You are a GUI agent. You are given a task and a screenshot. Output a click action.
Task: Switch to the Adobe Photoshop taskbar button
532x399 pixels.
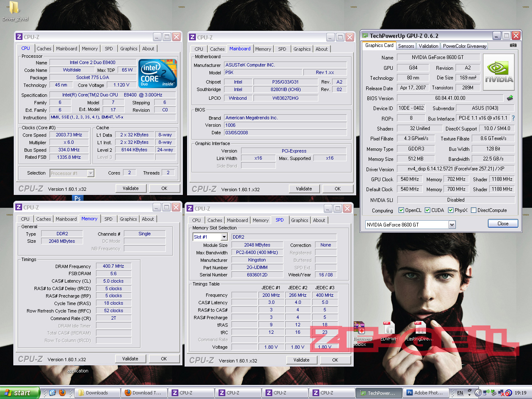coord(426,393)
